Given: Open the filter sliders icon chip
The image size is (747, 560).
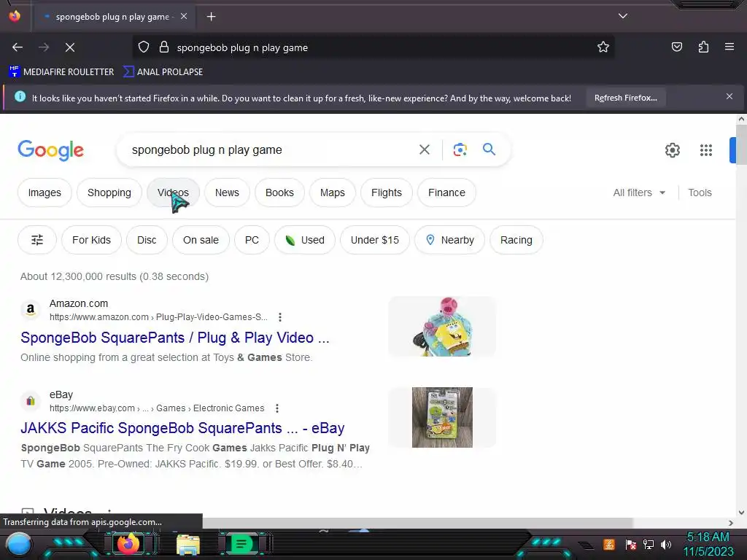Looking at the screenshot, I should (37, 239).
